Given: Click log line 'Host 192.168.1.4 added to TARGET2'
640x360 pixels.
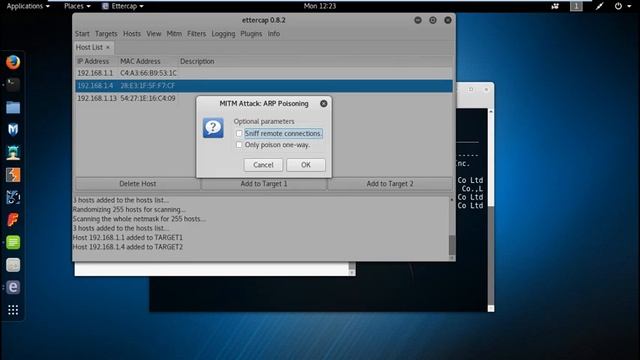Looking at the screenshot, I should click(x=128, y=247).
